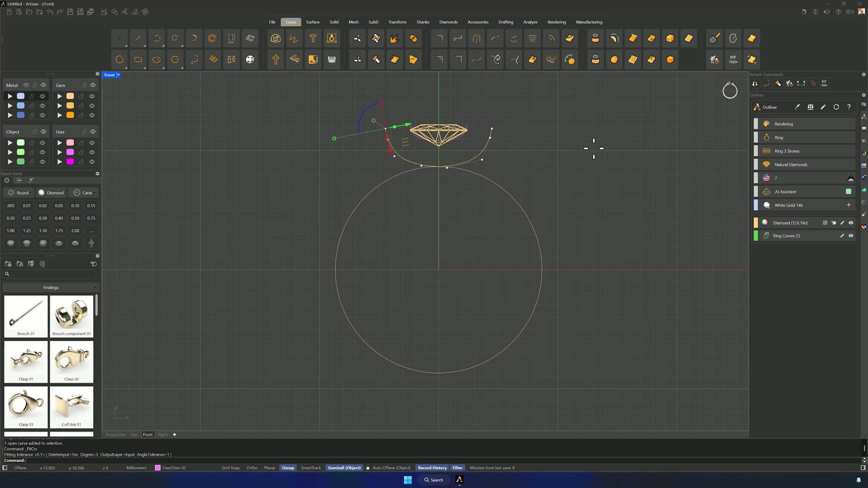The image size is (868, 488).
Task: Toggle User layer group visibility
Action: pos(93,132)
